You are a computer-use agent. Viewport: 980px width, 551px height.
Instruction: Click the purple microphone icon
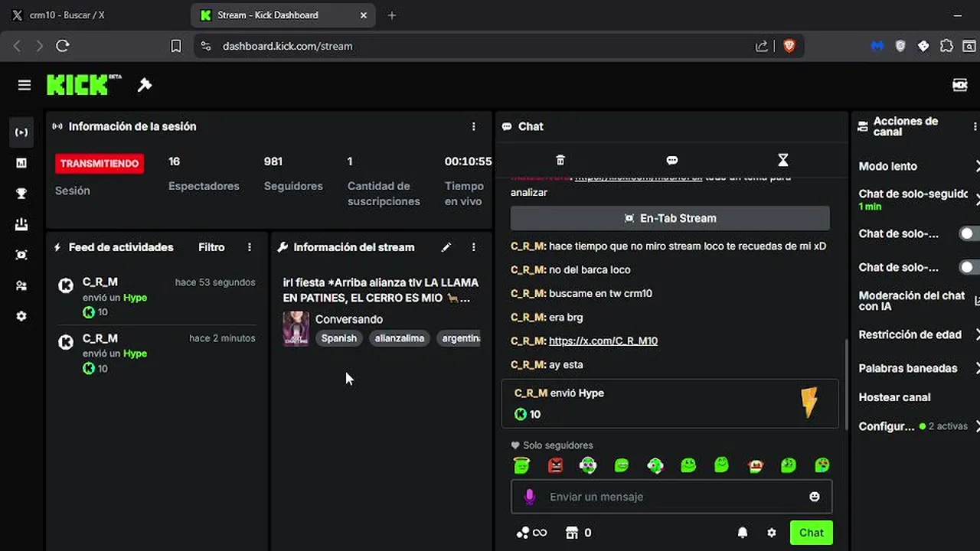tap(529, 497)
